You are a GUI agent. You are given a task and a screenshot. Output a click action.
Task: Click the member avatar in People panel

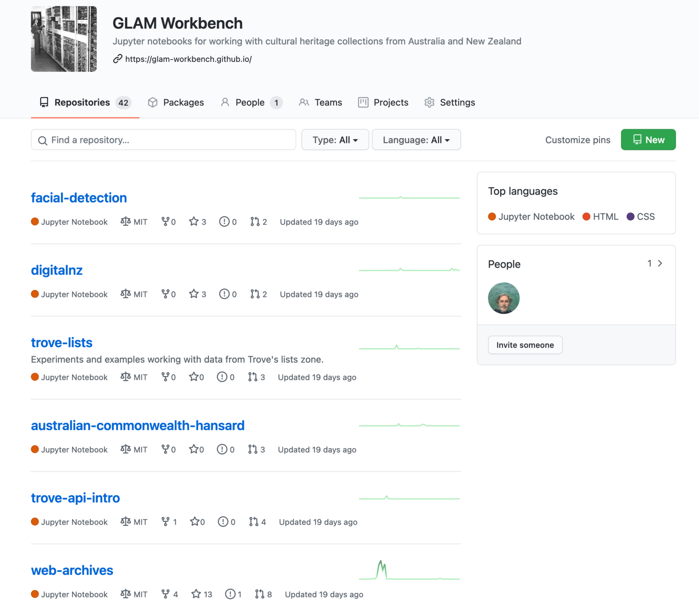(x=504, y=298)
